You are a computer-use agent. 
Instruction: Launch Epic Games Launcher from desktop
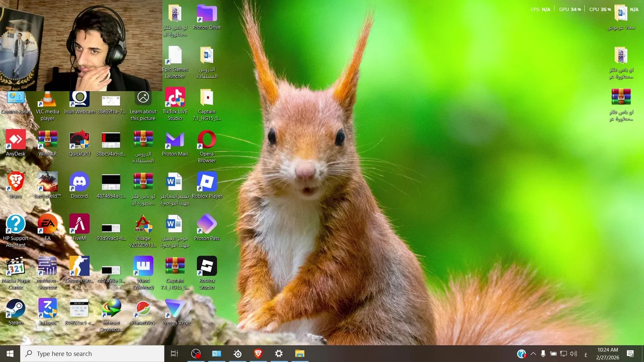[x=175, y=62]
